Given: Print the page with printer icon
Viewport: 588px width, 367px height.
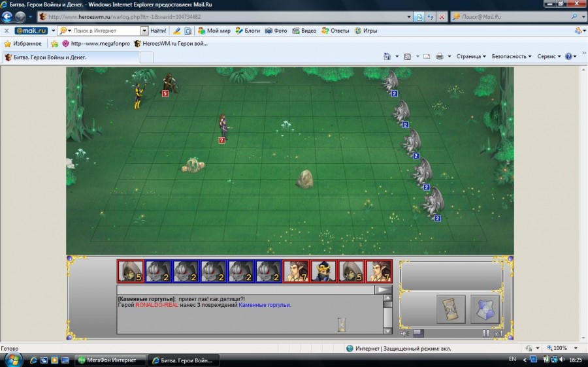Looking at the screenshot, I should point(440,57).
